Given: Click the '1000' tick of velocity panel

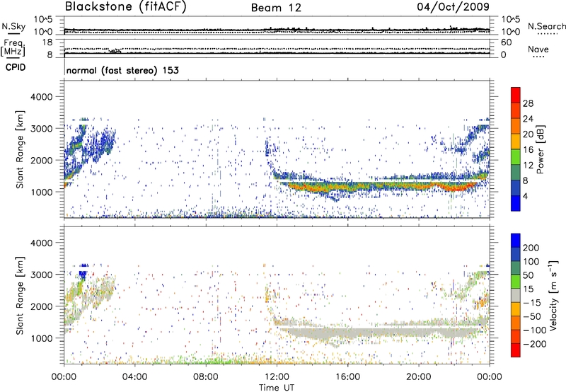Looking at the screenshot, I should click(42, 338).
